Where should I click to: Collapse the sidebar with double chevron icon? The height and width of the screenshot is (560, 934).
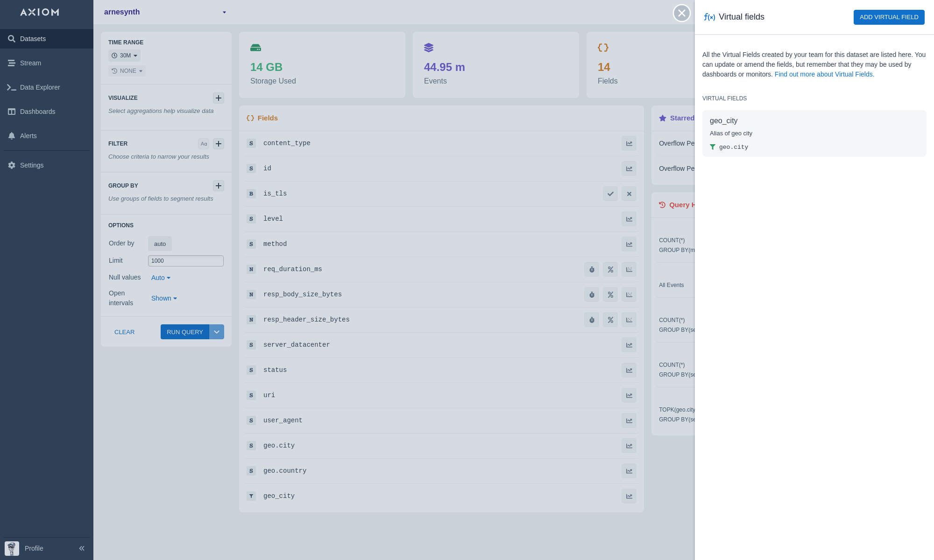click(x=82, y=548)
